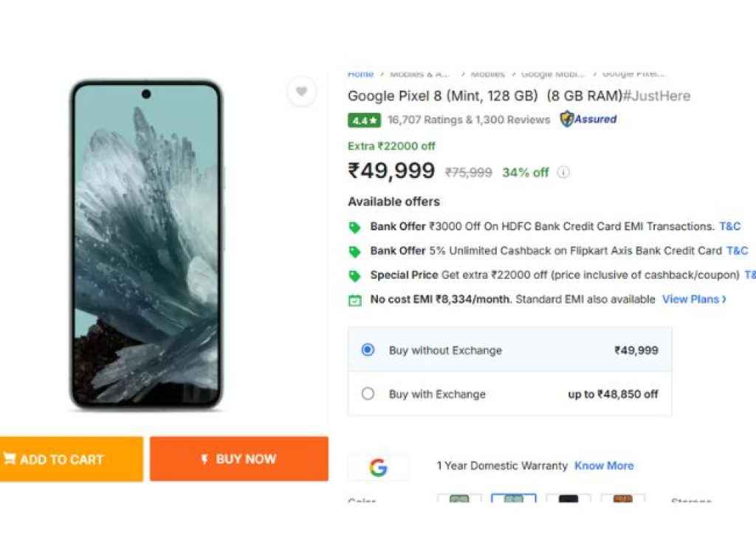Open View Plans for standard EMI options
The width and height of the screenshot is (756, 558).
[690, 300]
